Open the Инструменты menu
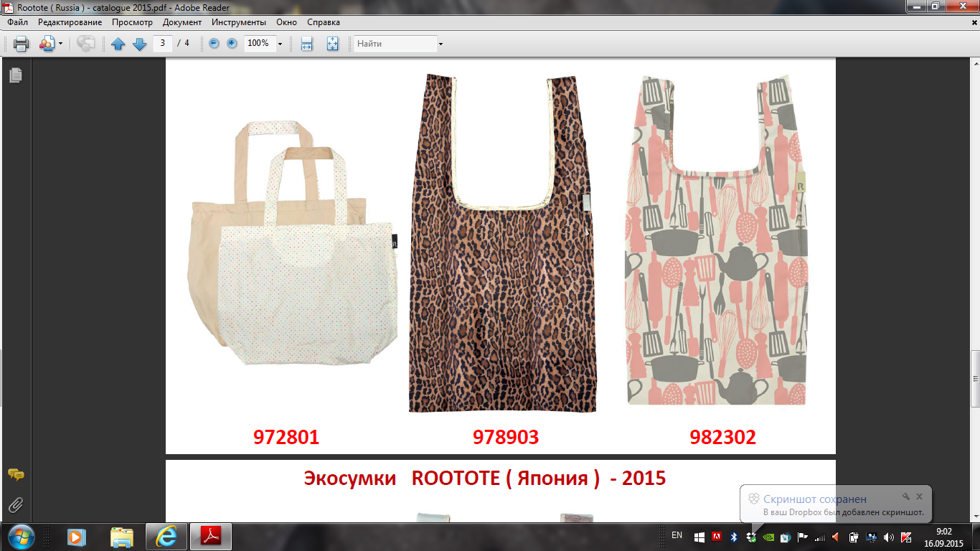The width and height of the screenshot is (980, 551). click(239, 22)
